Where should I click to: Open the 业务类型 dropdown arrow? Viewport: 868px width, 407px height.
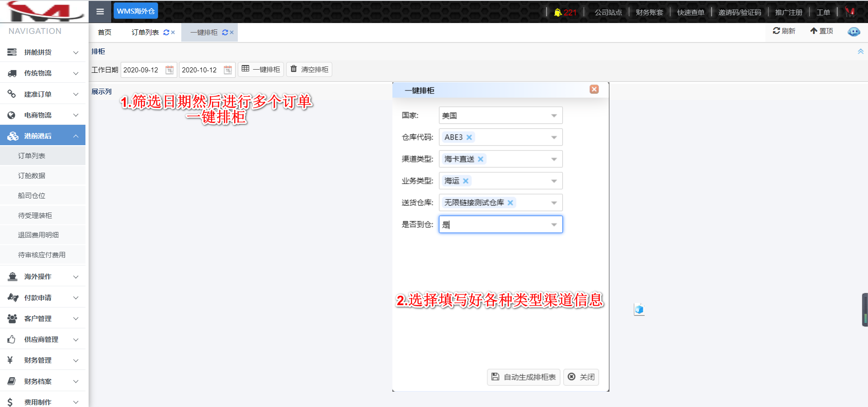point(554,181)
